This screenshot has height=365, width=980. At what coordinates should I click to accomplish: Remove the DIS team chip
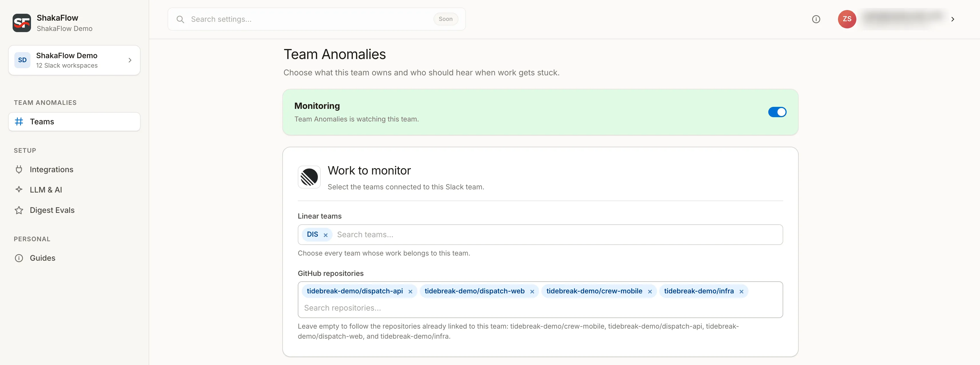tap(326, 235)
